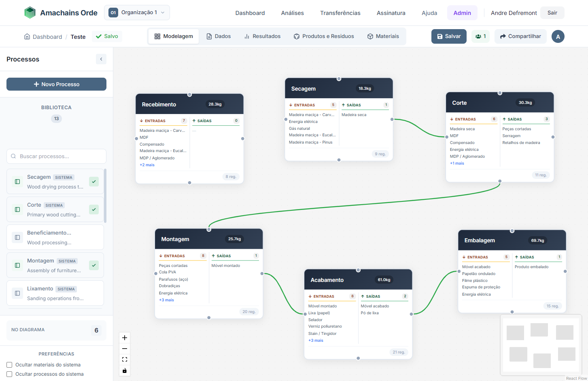Expand +1 mais in Corte node
588x381 pixels.
(x=457, y=163)
